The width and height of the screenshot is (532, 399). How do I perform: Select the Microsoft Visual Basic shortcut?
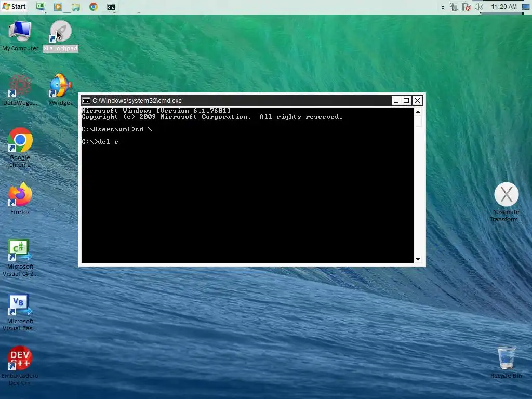pyautogui.click(x=20, y=312)
